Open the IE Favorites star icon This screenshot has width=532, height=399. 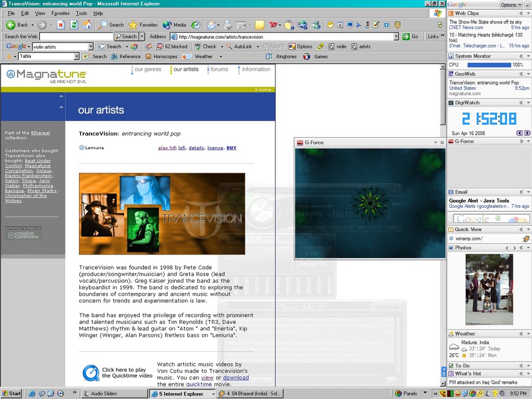pos(133,25)
